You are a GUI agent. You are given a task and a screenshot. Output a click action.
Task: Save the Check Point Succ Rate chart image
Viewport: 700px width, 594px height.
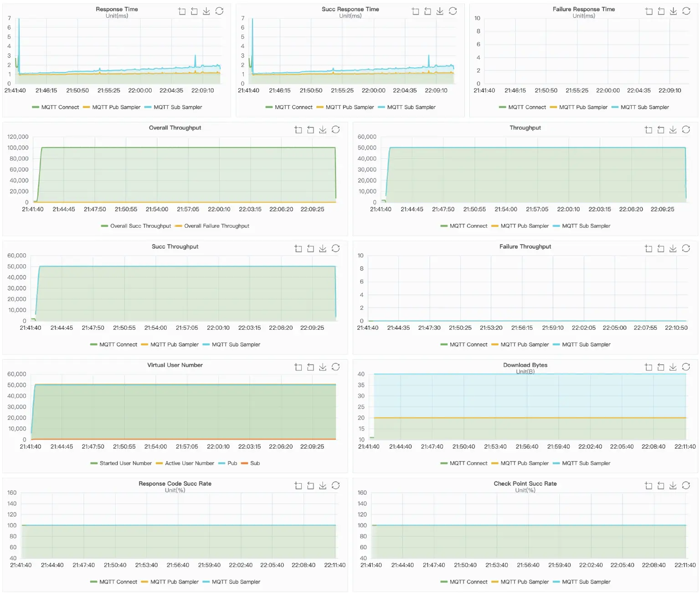tap(673, 486)
